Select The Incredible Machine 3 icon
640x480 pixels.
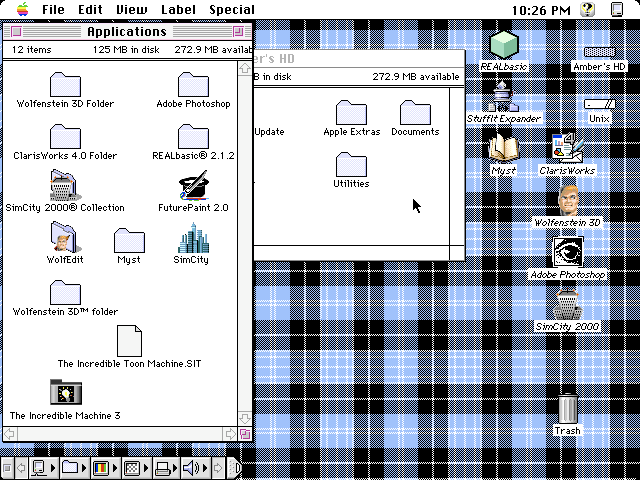coord(66,392)
